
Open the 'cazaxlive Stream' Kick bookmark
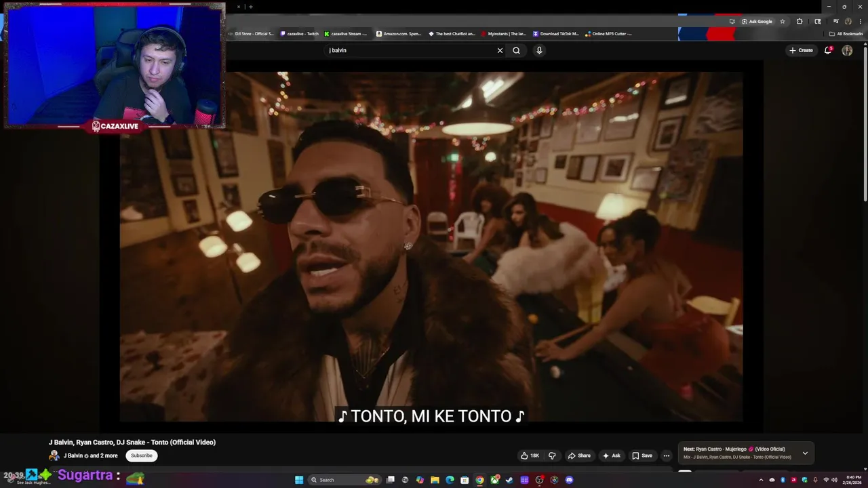coord(346,33)
